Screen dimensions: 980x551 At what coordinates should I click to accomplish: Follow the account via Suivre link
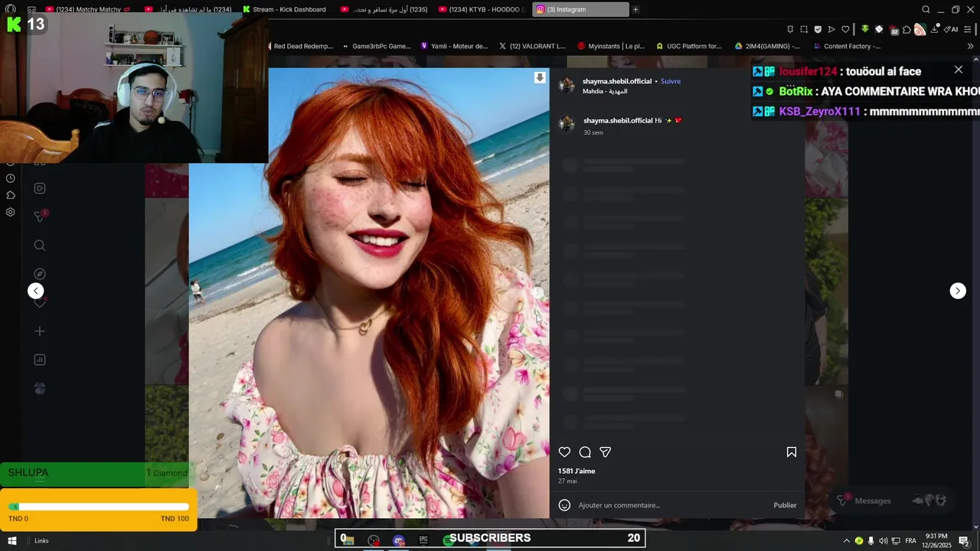coord(671,81)
